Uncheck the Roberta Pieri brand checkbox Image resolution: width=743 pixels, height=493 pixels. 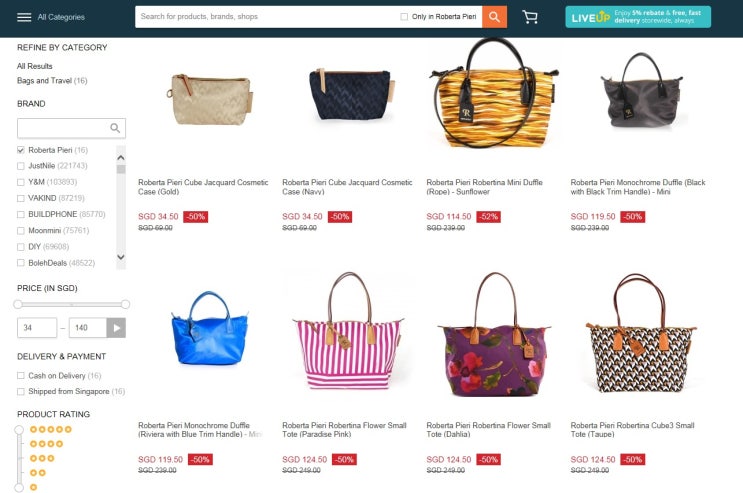(20, 150)
